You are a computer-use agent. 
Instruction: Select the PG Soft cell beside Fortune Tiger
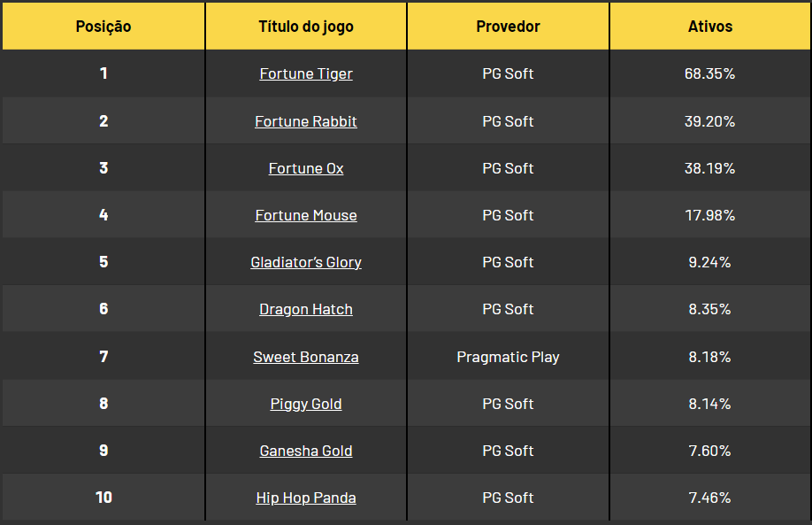508,73
